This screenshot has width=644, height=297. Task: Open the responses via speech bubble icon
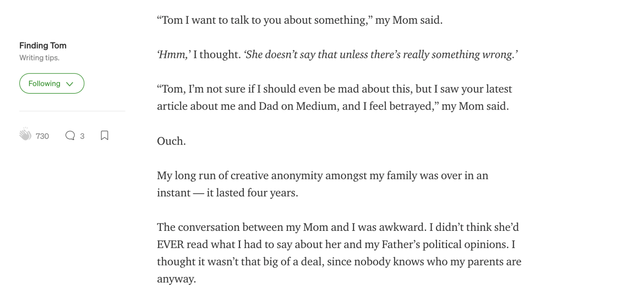click(70, 136)
